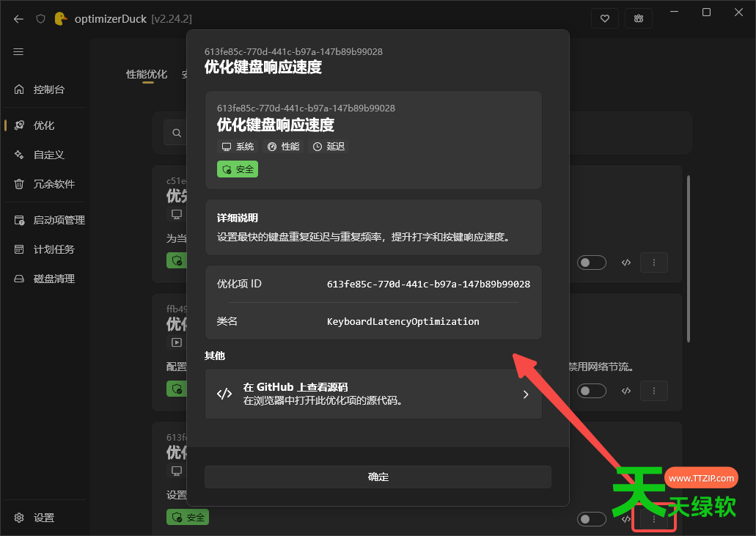Click the 详细说明 description text

click(x=364, y=237)
